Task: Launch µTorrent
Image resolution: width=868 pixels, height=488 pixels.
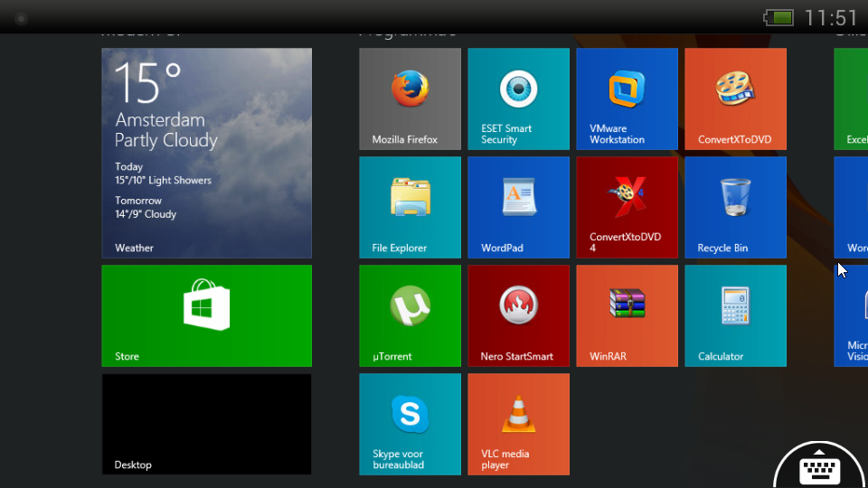Action: pyautogui.click(x=410, y=315)
